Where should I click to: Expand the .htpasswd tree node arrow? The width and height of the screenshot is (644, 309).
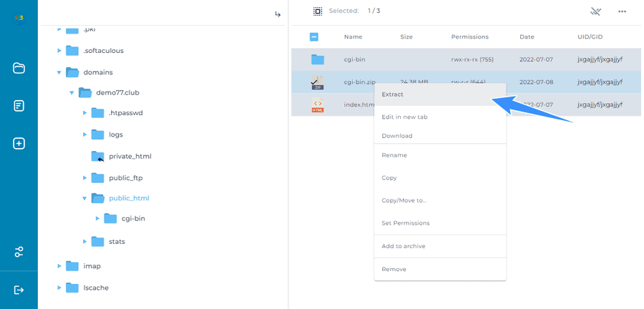click(85, 113)
